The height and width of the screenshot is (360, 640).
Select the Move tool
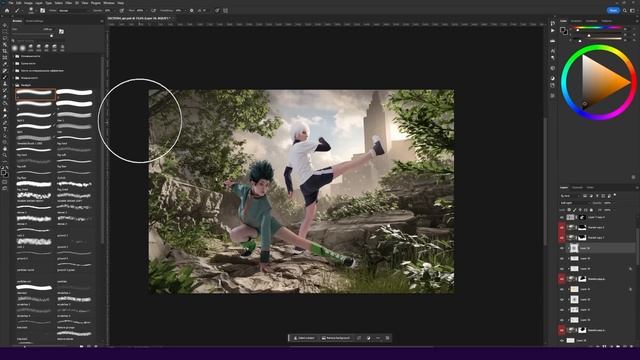[5, 25]
